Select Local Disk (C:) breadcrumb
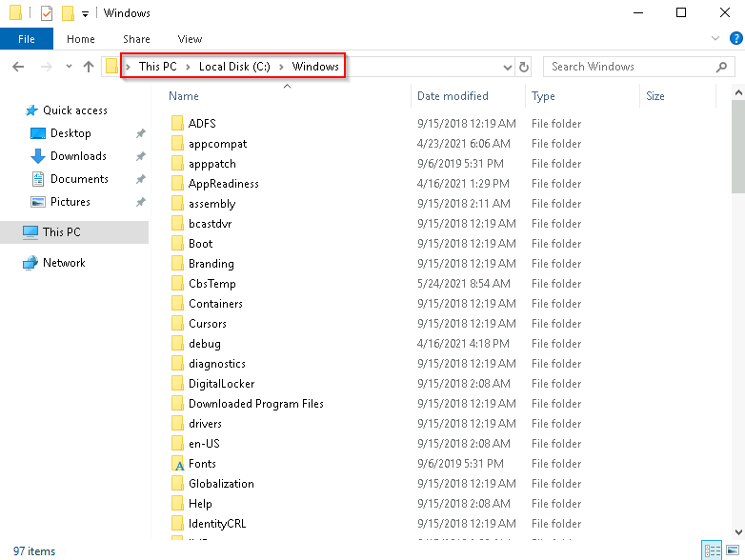The image size is (745, 560). click(x=234, y=67)
